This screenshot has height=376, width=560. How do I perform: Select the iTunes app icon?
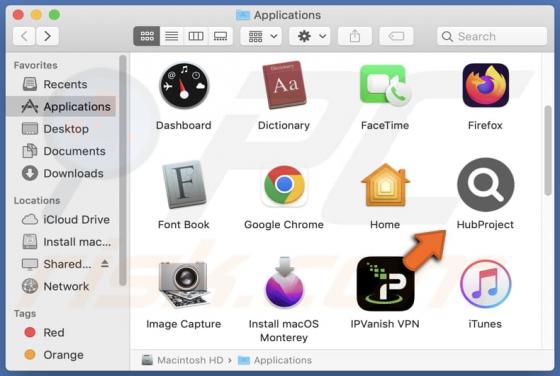pos(485,284)
